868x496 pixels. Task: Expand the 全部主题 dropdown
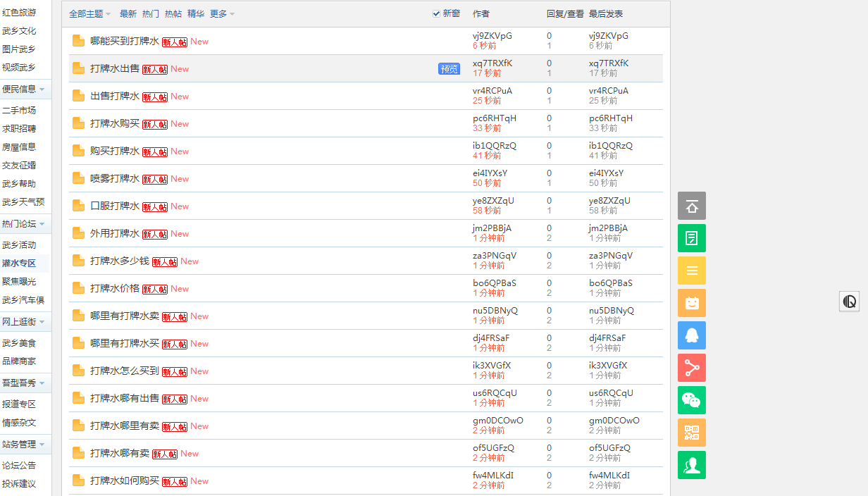[x=85, y=13]
